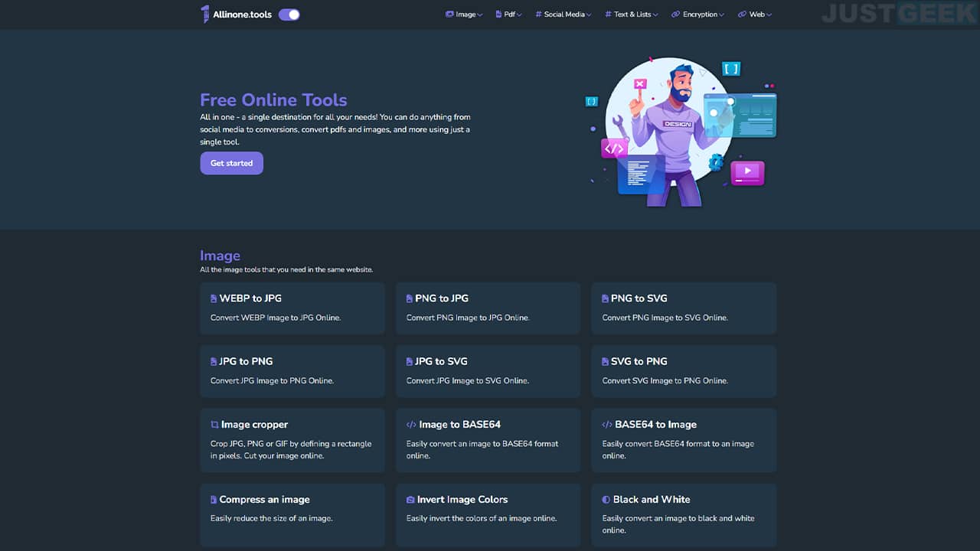The width and height of the screenshot is (980, 551).
Task: Click the PNG to JPG file icon
Action: pyautogui.click(x=410, y=298)
